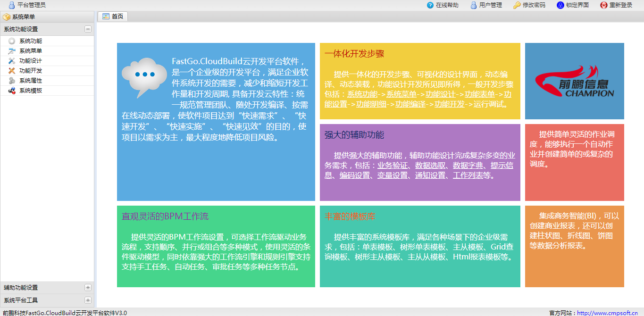Click the 作业调度 red tile
This screenshot has height=316, width=644.
[x=575, y=162]
